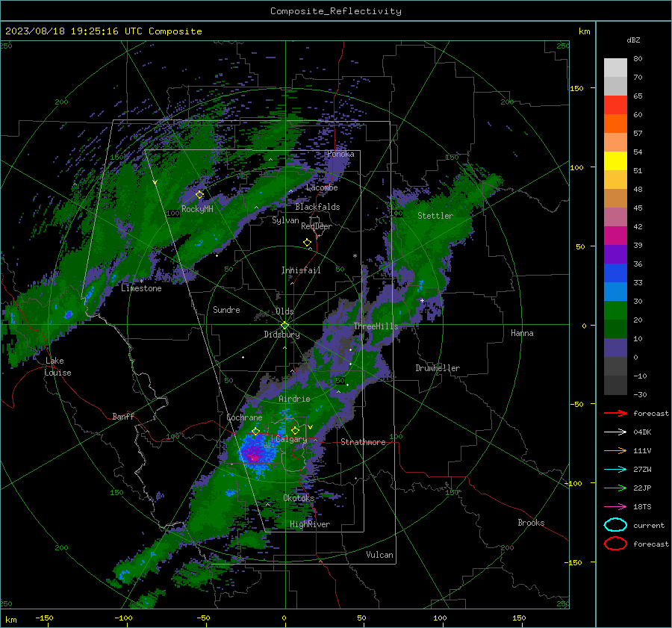This screenshot has width=672, height=628.
Task: Click the Brooks city label
Action: pos(531,523)
